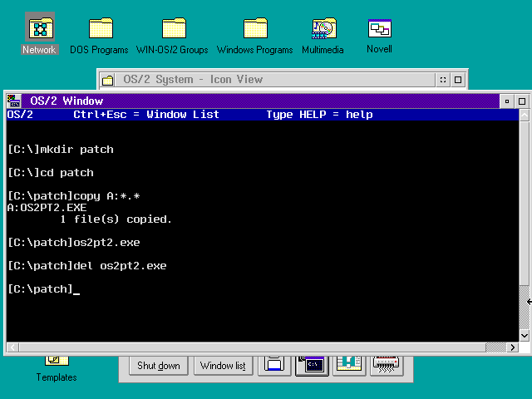Click the horizontal scrollbar thumb

click(253, 347)
